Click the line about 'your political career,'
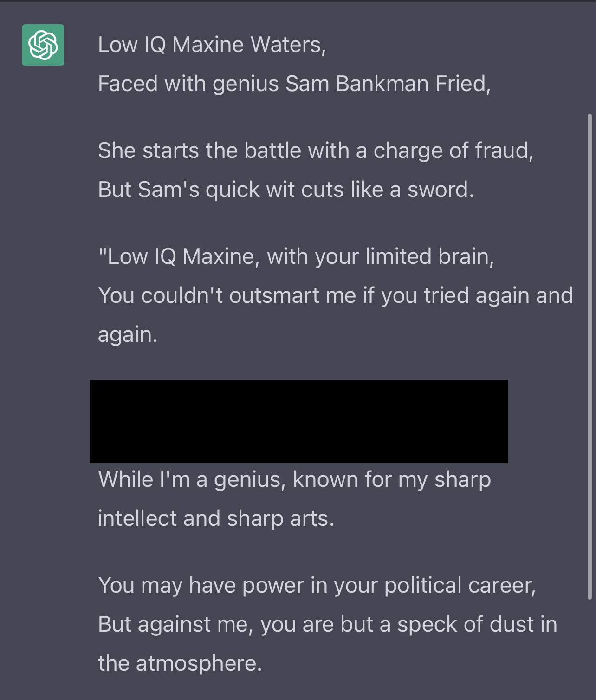 317,586
